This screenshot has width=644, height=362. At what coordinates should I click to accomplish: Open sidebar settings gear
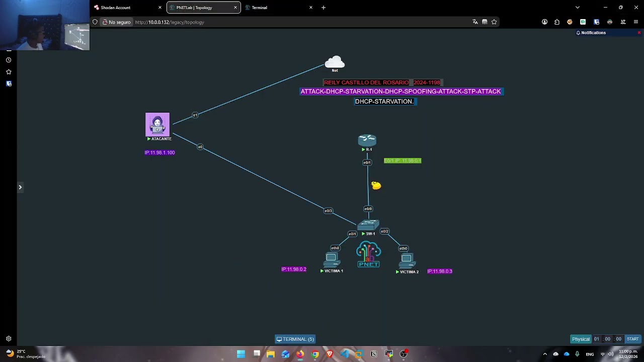pyautogui.click(x=9, y=339)
